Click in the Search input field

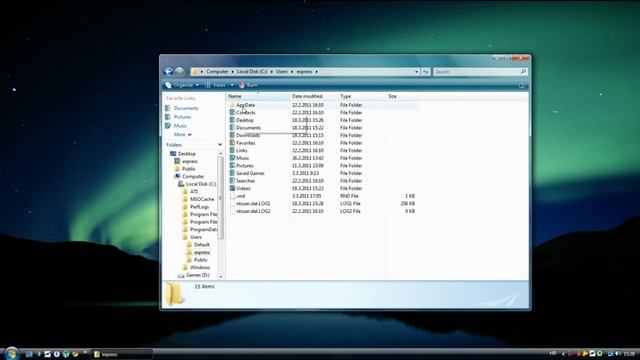[476, 72]
